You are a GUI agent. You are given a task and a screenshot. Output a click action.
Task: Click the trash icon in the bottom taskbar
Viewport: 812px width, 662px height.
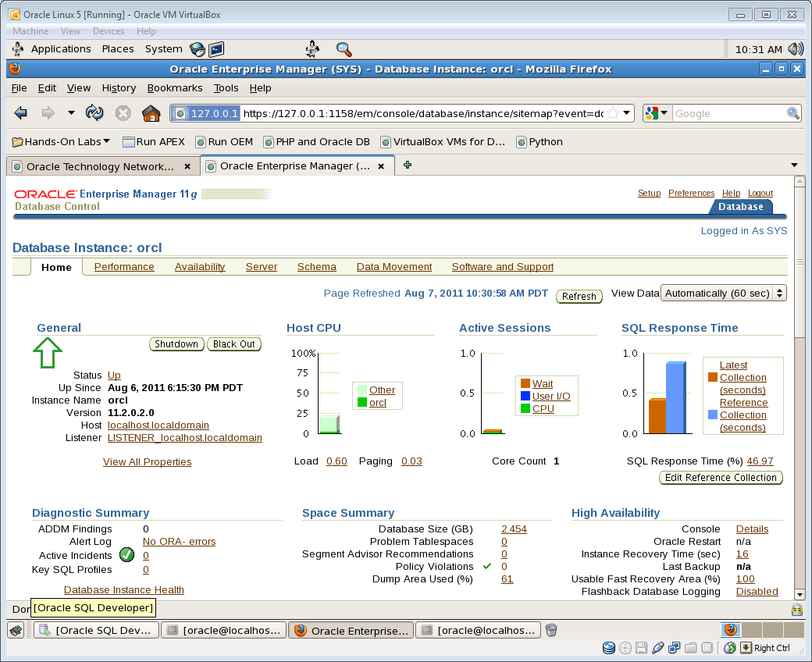551,630
